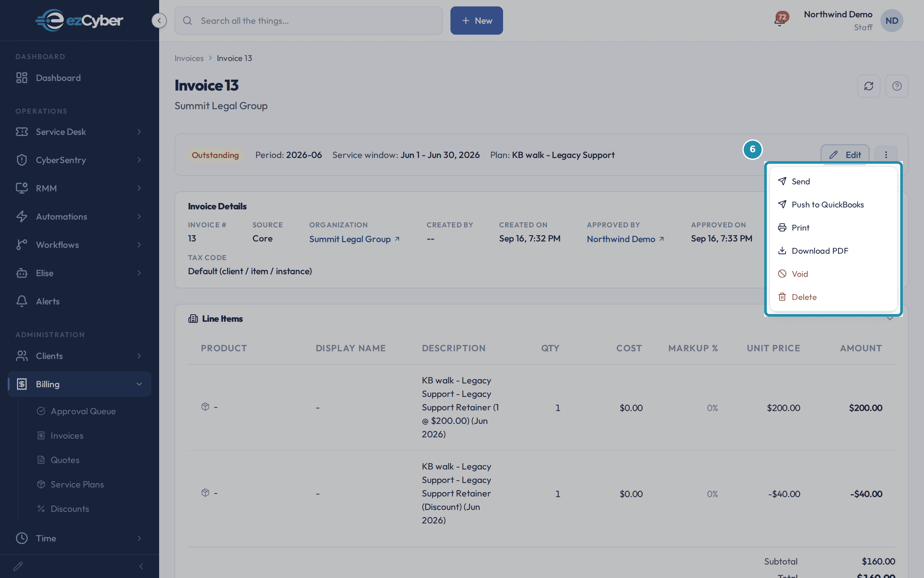Click the Workflows branch icon

(x=22, y=245)
